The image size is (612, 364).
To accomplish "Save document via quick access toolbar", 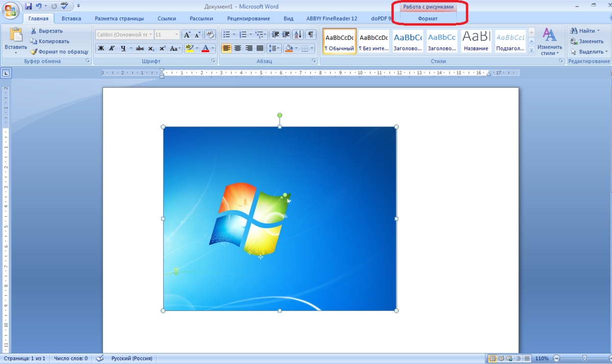I will [x=28, y=6].
